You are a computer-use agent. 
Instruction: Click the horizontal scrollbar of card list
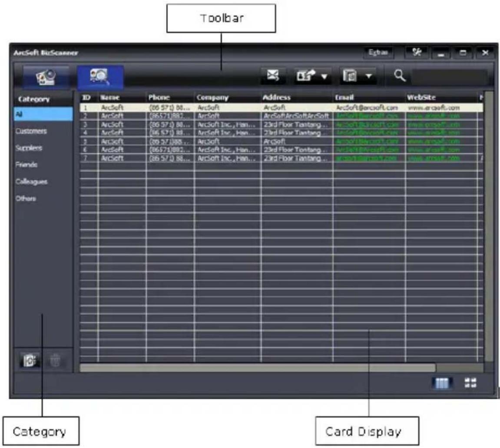coord(258,368)
